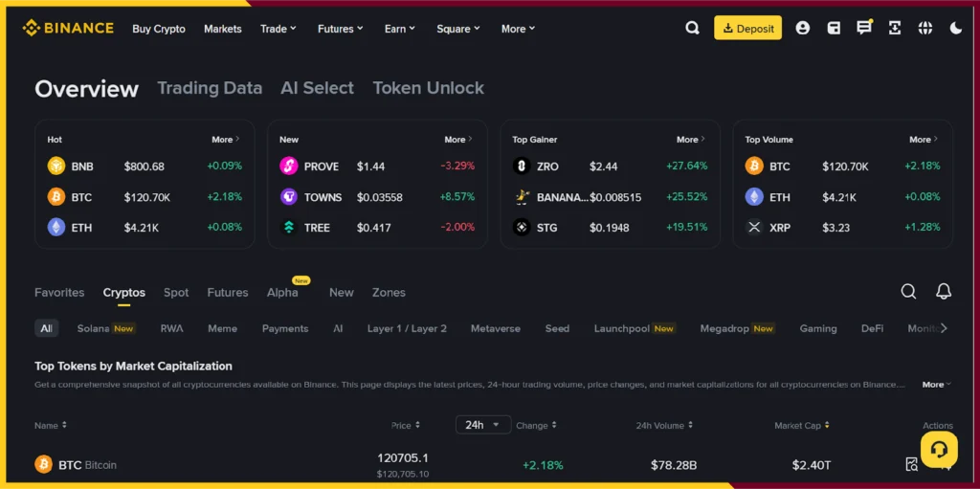Switch to Trading Data tab
The width and height of the screenshot is (980, 489).
click(x=210, y=88)
